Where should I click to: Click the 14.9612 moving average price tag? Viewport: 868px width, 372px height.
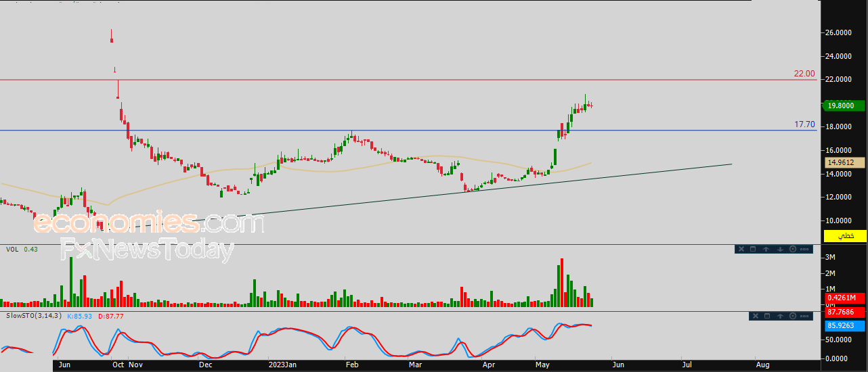pos(844,162)
